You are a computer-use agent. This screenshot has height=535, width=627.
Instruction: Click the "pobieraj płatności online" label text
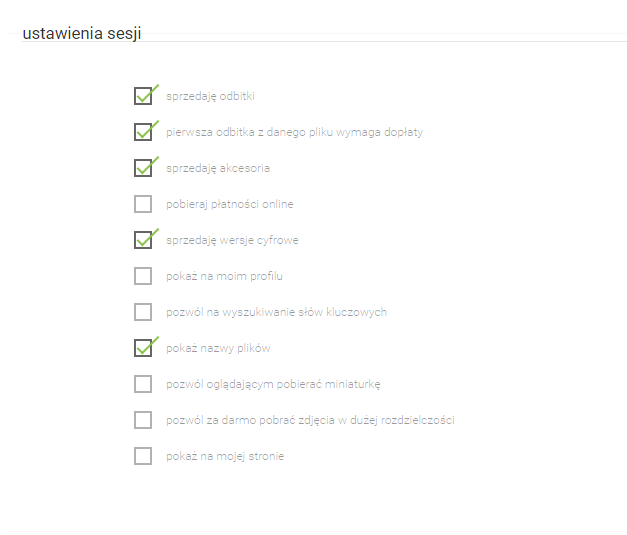tap(229, 204)
